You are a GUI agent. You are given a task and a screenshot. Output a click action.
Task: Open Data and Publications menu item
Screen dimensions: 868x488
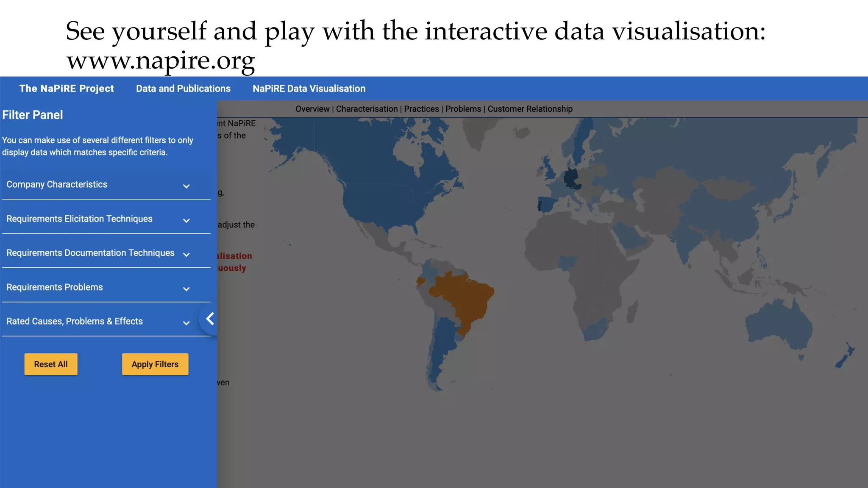click(183, 89)
